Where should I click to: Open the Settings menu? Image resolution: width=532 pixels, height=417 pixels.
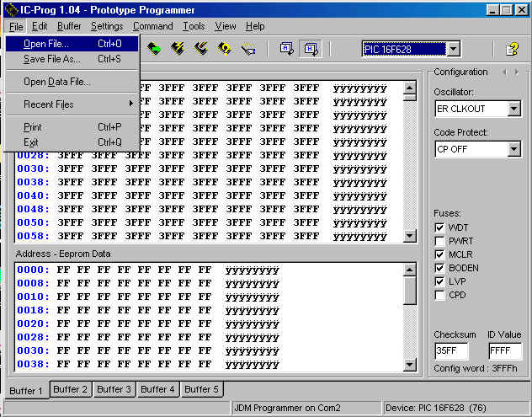tap(107, 26)
